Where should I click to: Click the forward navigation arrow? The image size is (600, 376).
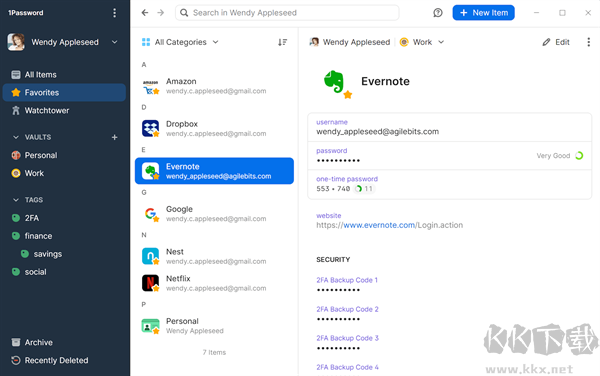(x=161, y=13)
